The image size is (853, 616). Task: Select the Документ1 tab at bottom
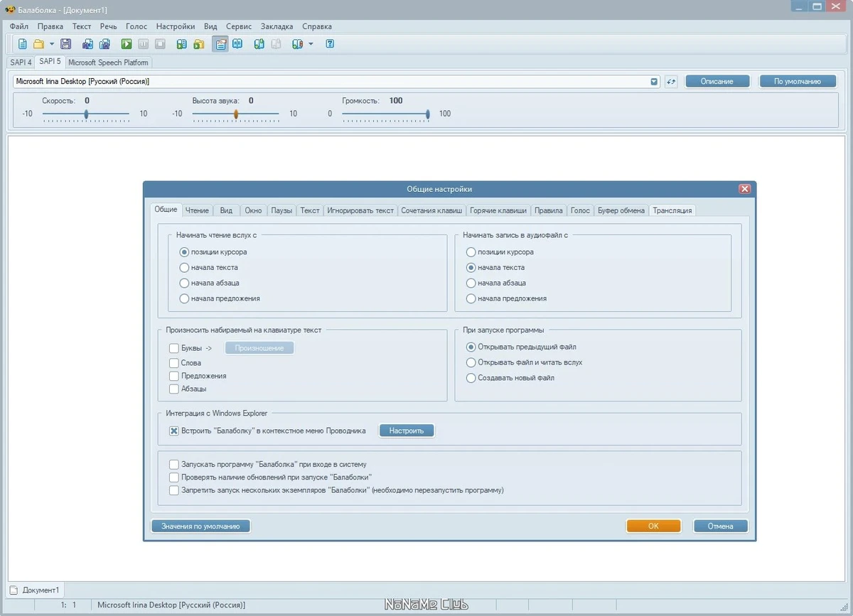[x=36, y=590]
